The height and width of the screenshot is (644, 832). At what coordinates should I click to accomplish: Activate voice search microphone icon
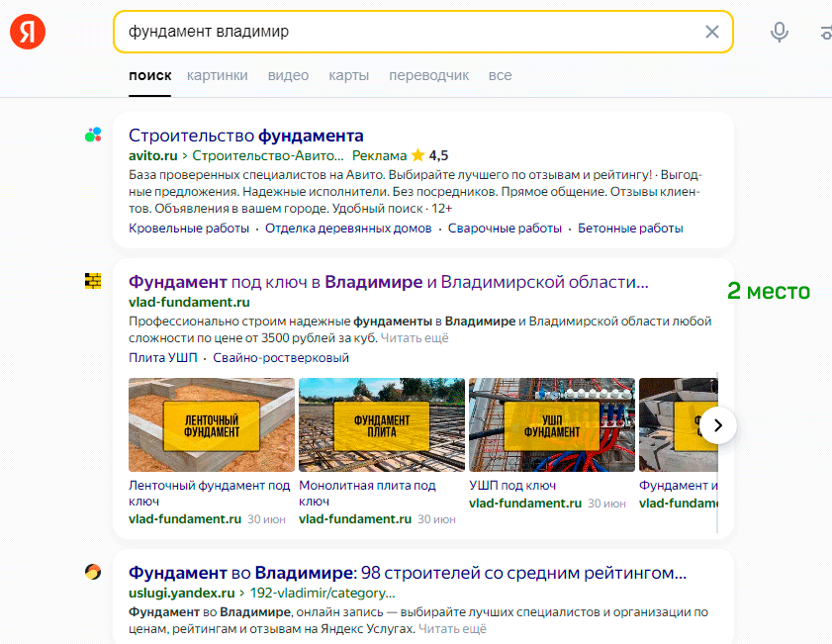(780, 32)
